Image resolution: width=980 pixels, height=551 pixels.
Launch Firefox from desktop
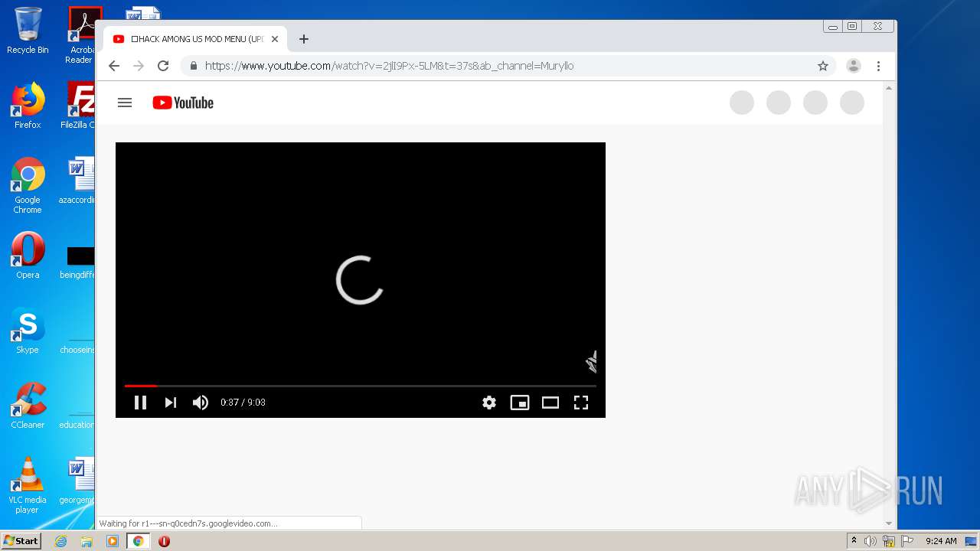coord(28,106)
